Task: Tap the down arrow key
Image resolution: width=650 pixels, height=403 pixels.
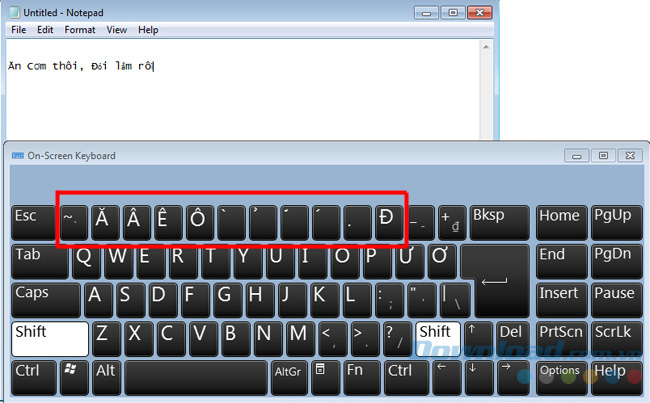Action: click(478, 377)
